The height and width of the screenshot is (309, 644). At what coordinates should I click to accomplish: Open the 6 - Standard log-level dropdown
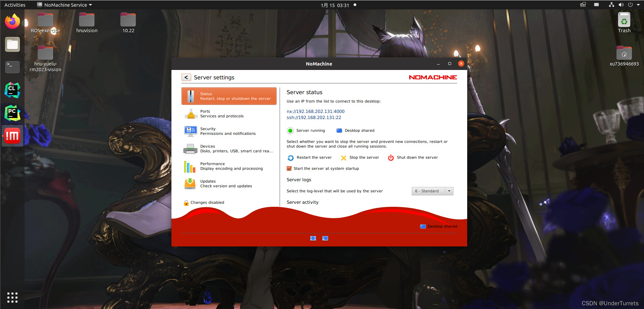[x=432, y=191]
